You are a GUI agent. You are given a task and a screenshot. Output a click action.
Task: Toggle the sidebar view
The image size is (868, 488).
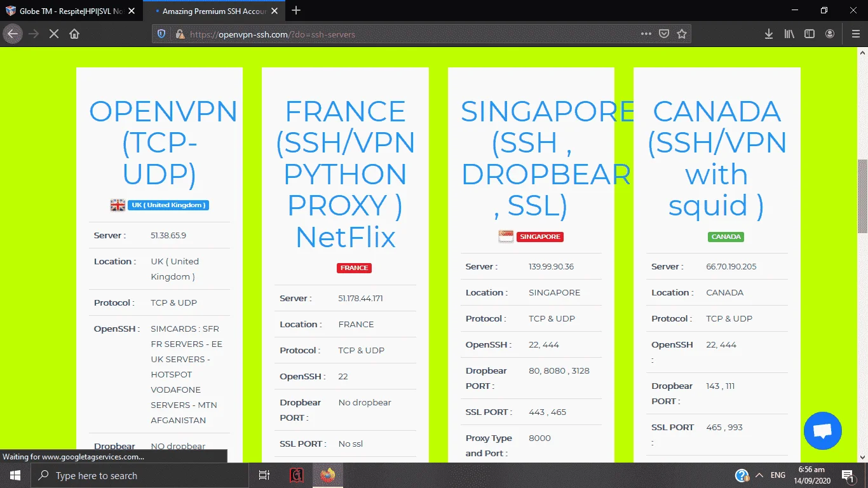[x=810, y=34]
